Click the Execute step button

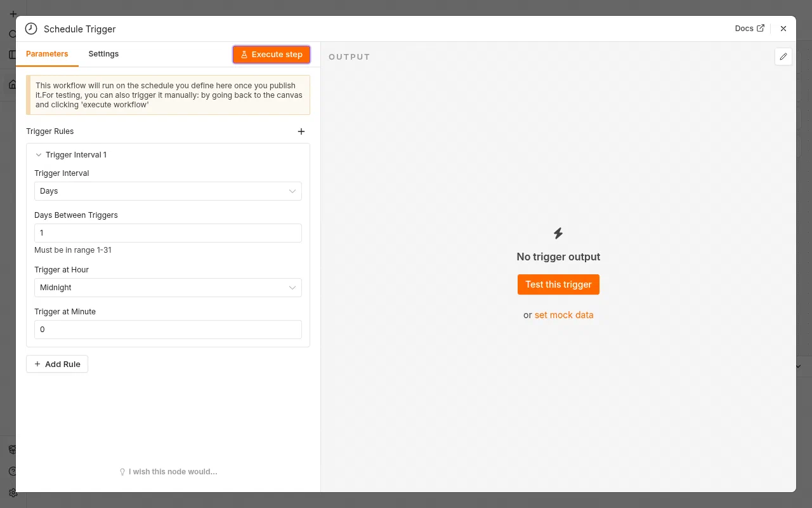[x=272, y=55]
